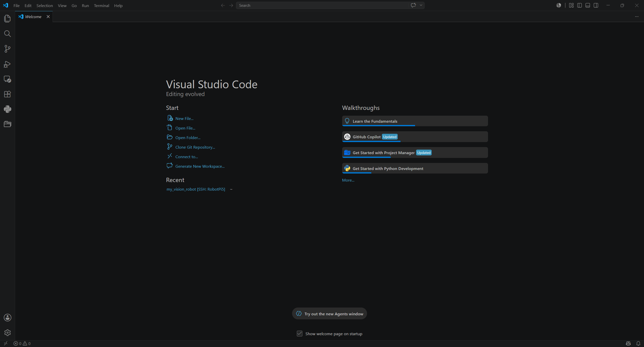Open the Source Control view
The height and width of the screenshot is (347, 644).
coord(8,49)
